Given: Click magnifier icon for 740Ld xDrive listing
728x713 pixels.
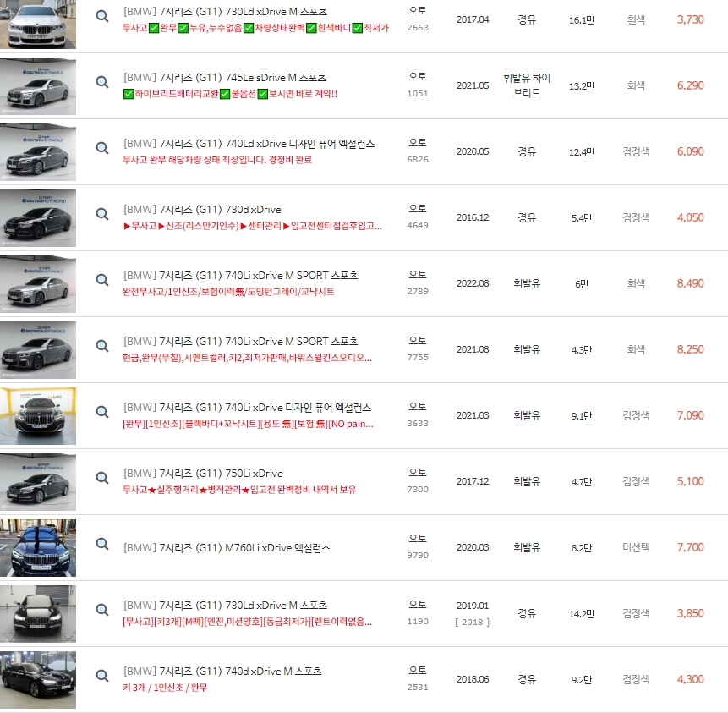Looking at the screenshot, I should click(102, 148).
